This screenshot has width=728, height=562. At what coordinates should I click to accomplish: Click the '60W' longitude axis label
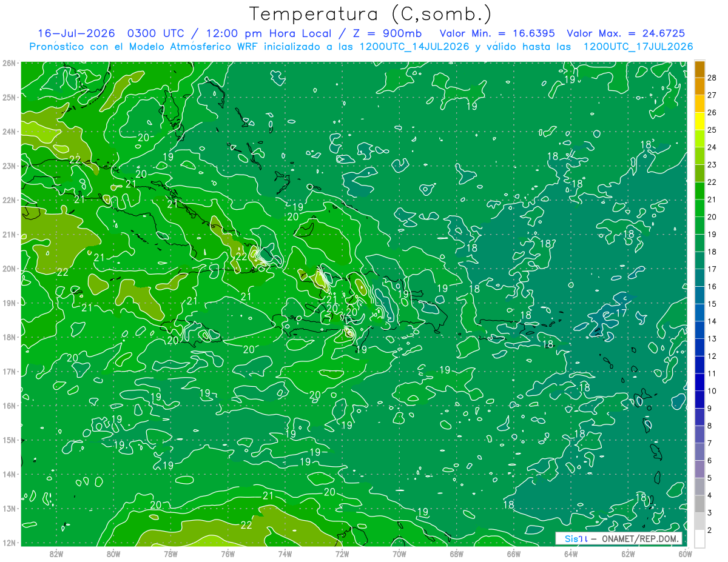pyautogui.click(x=685, y=553)
